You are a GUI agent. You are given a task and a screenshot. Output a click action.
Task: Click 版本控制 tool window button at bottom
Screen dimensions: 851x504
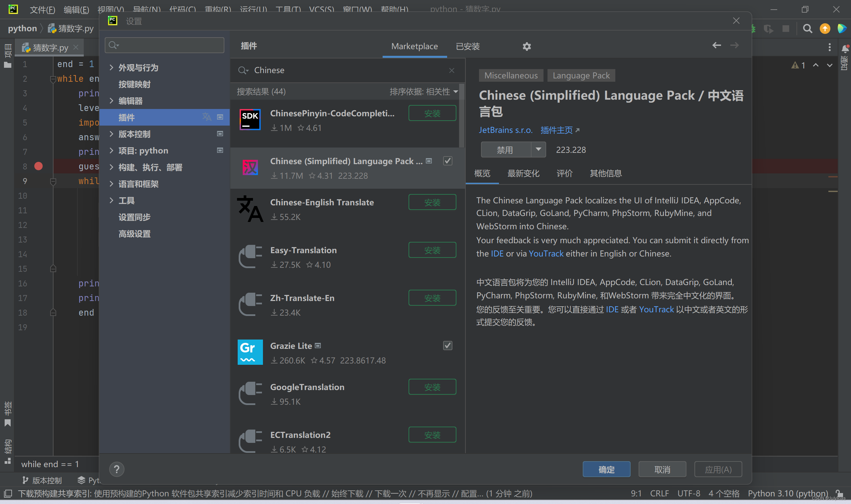click(x=42, y=480)
